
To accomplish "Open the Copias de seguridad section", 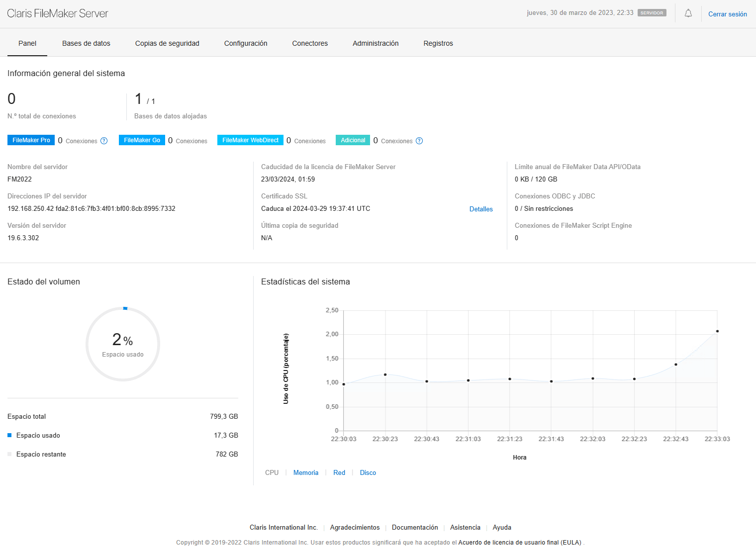I will [x=167, y=43].
